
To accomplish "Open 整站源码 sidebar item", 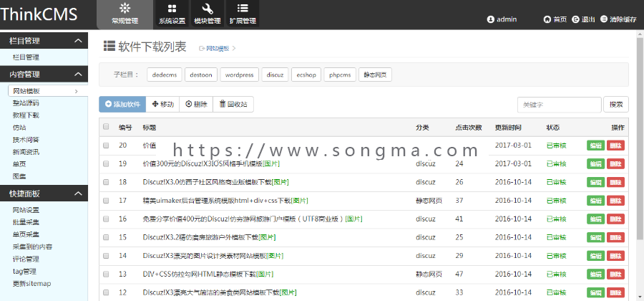I will pyautogui.click(x=26, y=103).
